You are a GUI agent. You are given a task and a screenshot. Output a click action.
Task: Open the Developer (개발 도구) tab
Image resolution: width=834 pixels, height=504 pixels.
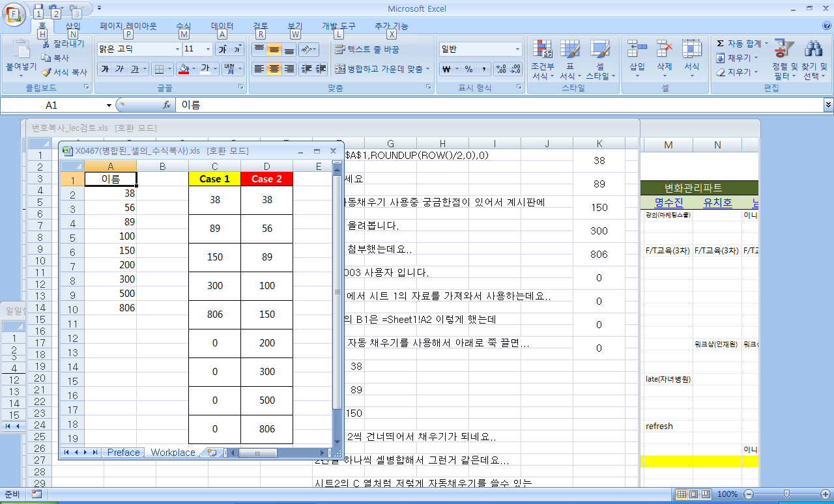click(339, 26)
